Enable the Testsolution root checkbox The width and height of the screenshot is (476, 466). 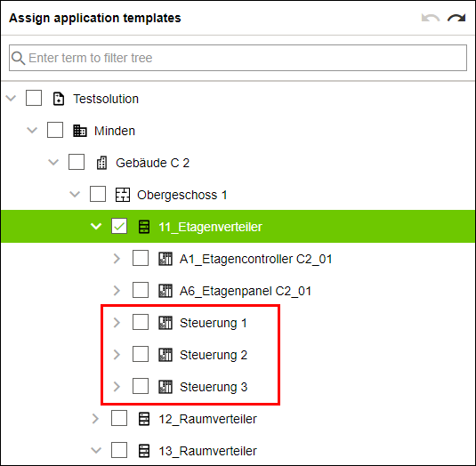34,99
